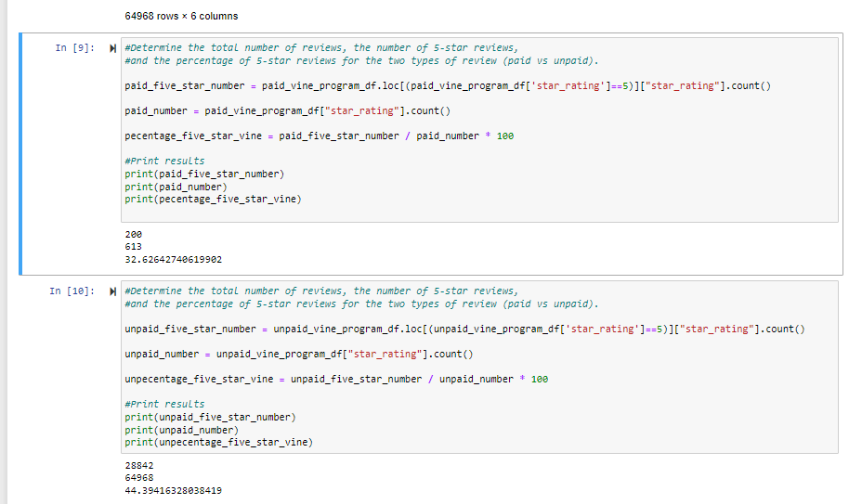849x504 pixels.
Task: Click the pecentage_five_star_vine assignment line
Action: coord(319,136)
